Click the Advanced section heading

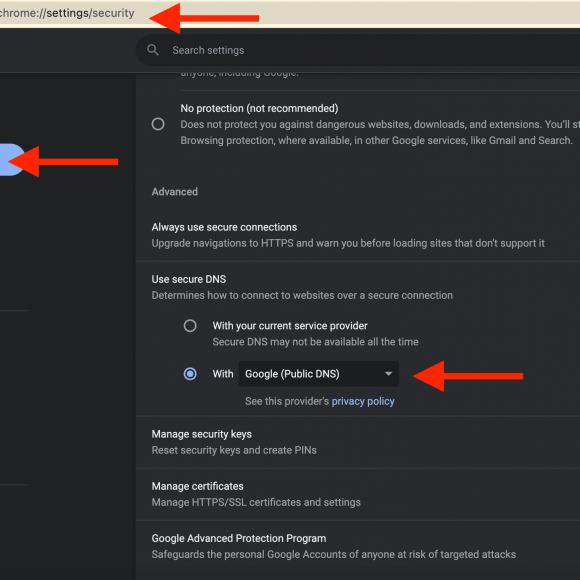[175, 192]
